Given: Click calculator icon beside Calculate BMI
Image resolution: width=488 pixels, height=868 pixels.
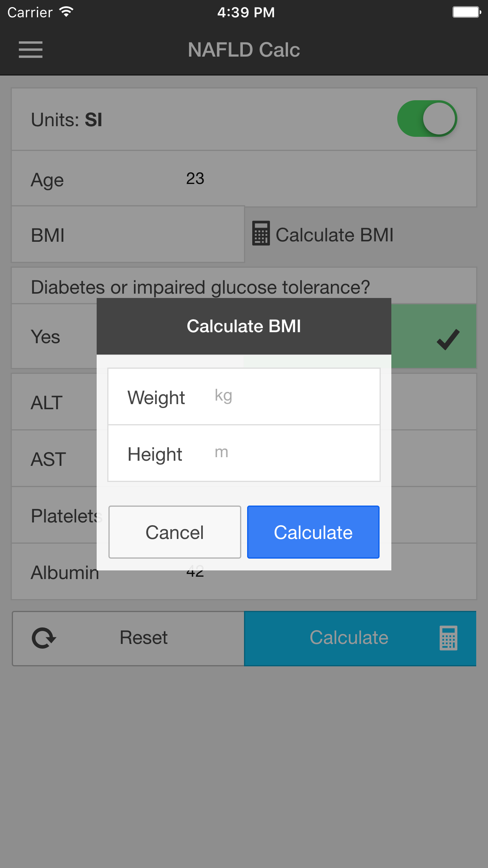Looking at the screenshot, I should 261,234.
